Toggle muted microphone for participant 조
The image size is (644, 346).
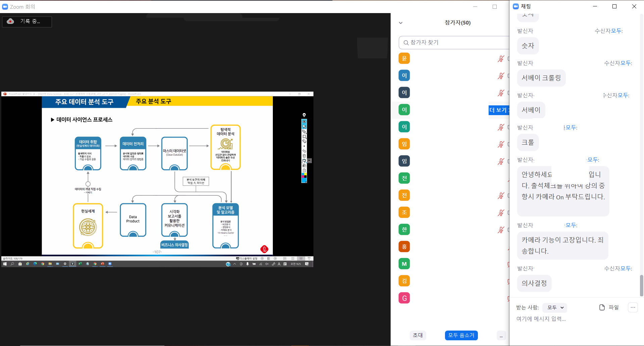coord(501,213)
